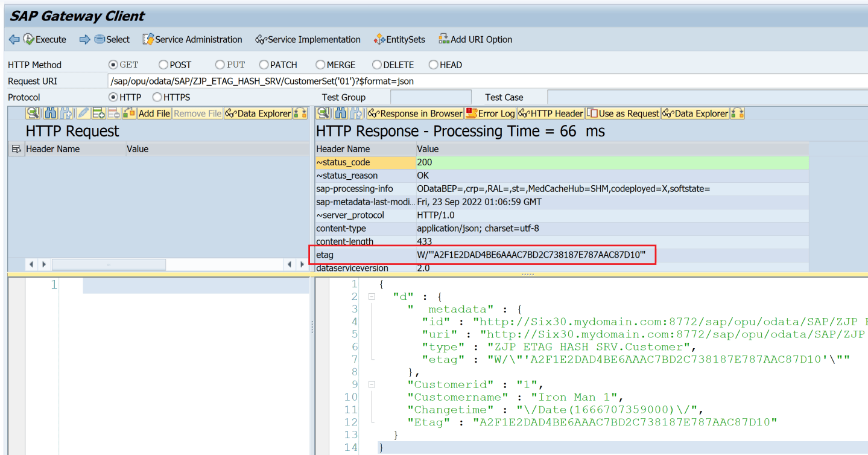The height and width of the screenshot is (455, 868).
Task: Click the toggle icon after response Data Explorer
Action: click(x=738, y=113)
